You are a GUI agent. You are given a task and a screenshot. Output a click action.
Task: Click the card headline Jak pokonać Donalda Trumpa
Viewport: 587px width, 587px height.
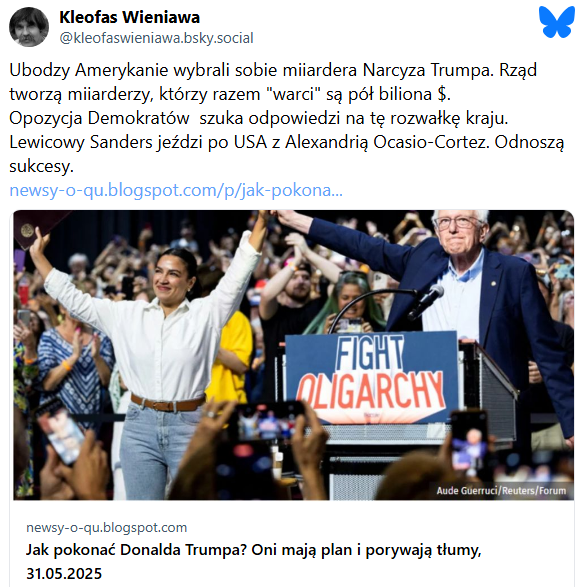253,550
